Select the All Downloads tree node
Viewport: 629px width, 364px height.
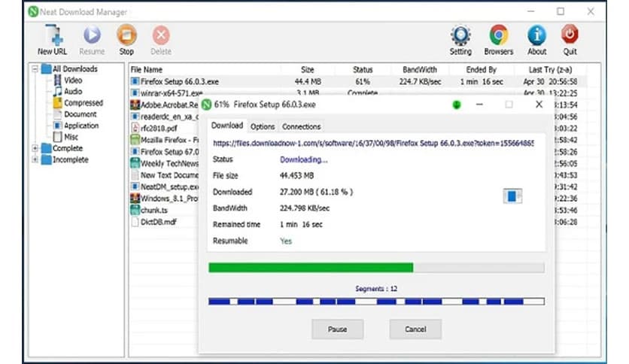click(70, 69)
